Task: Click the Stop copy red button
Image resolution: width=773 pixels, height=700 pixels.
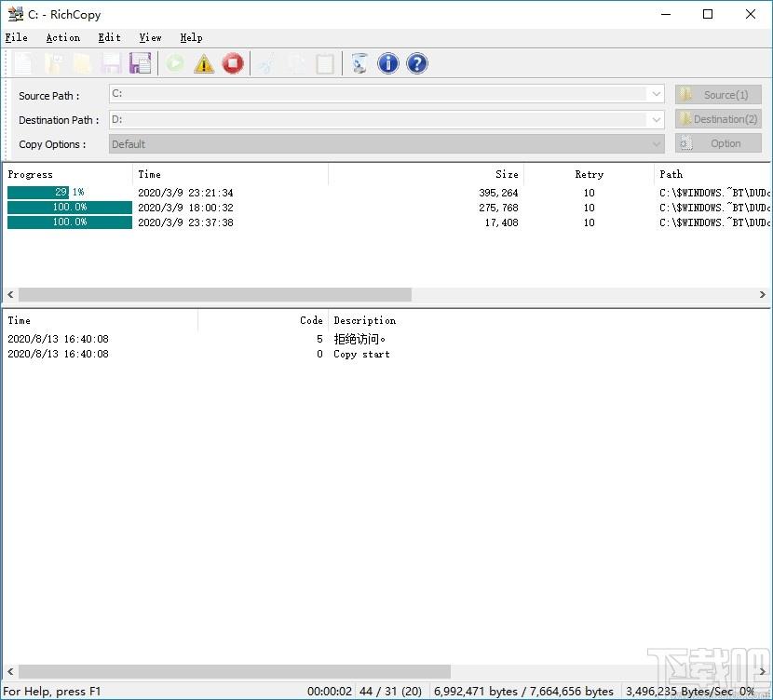Action: coord(233,63)
